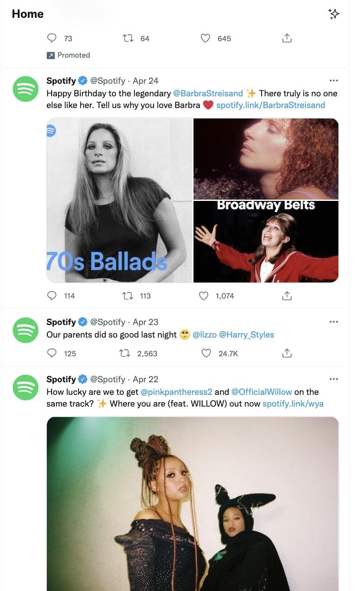Click the sparkle Top Tweets icon
Image resolution: width=364 pixels, height=591 pixels.
333,14
